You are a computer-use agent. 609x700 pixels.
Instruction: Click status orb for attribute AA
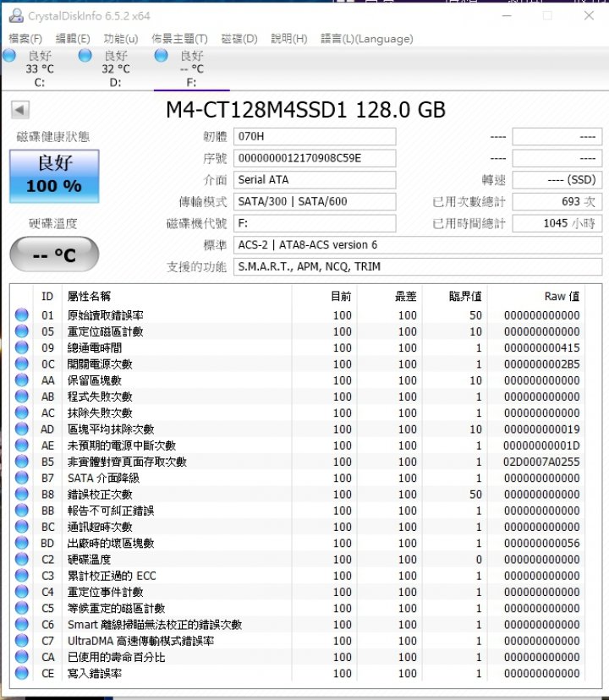pos(21,380)
